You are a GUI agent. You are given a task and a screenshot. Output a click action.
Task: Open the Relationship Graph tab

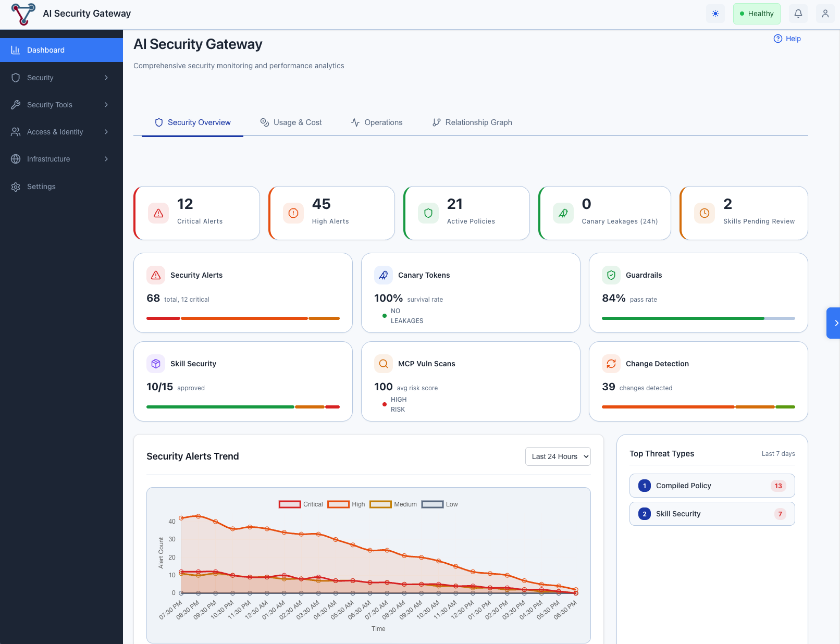point(472,122)
